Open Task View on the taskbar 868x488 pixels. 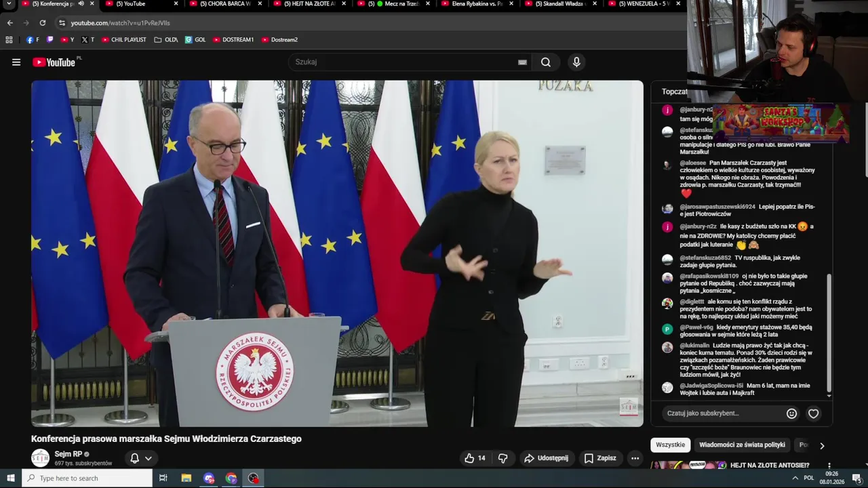(163, 479)
